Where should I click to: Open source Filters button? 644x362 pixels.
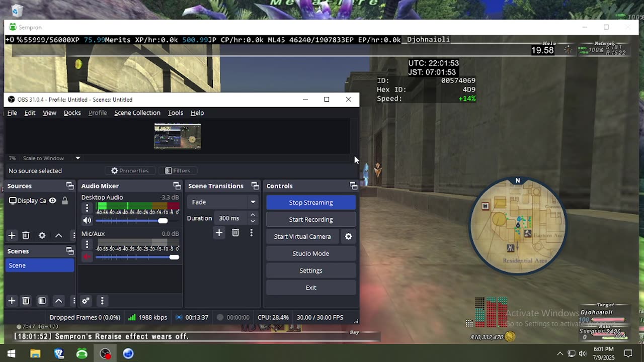point(178,170)
